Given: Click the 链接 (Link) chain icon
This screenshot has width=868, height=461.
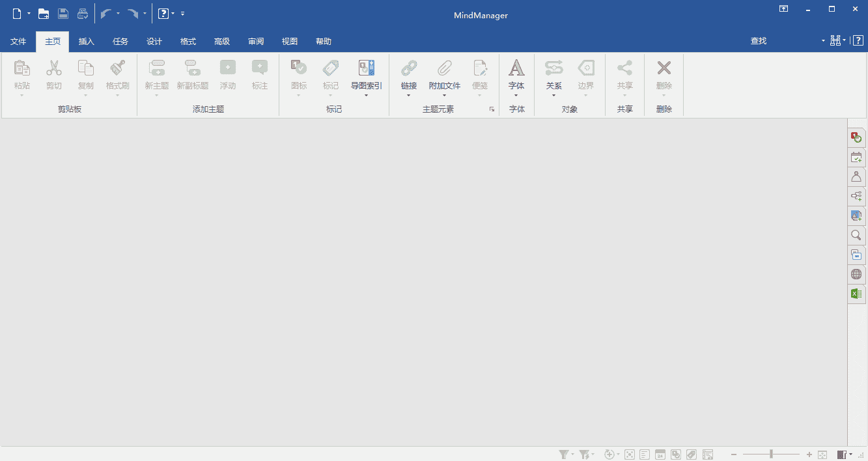Looking at the screenshot, I should [409, 68].
